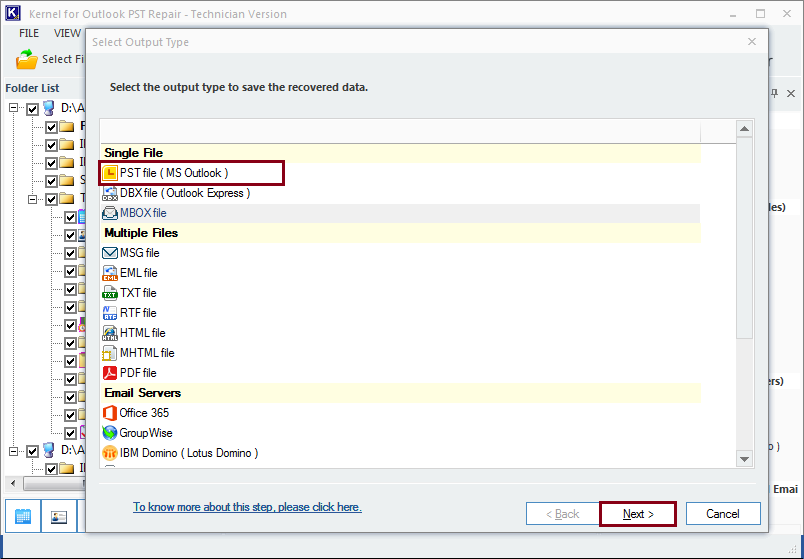Viewport: 804px width, 559px height.
Task: Select 'MHTML file' text
Action: pyautogui.click(x=147, y=353)
